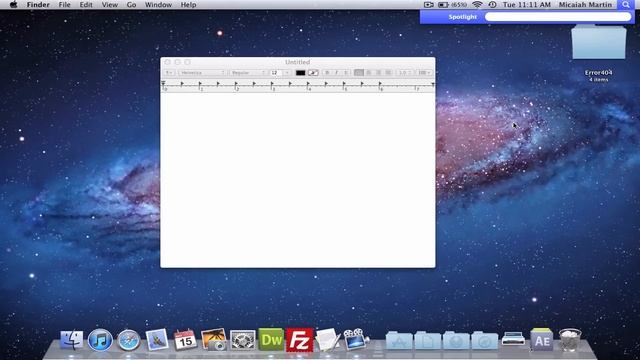This screenshot has height=360, width=640.
Task: Open the Finder menu
Action: point(38,5)
